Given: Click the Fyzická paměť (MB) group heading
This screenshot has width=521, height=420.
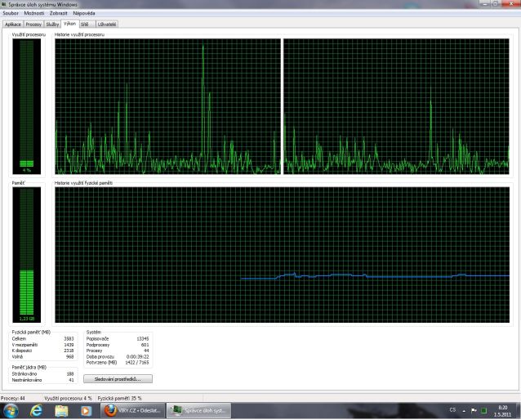Looking at the screenshot, I should tap(31, 333).
